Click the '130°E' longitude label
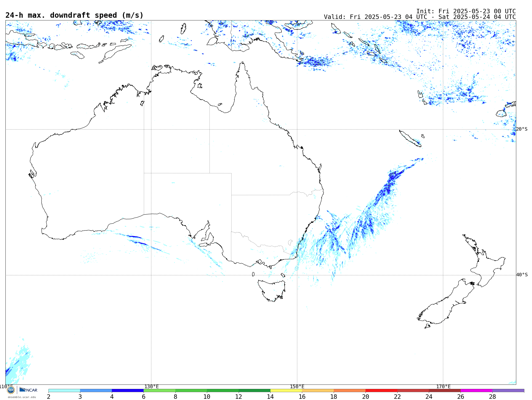Viewport: 532px width, 400px height. tap(151, 387)
